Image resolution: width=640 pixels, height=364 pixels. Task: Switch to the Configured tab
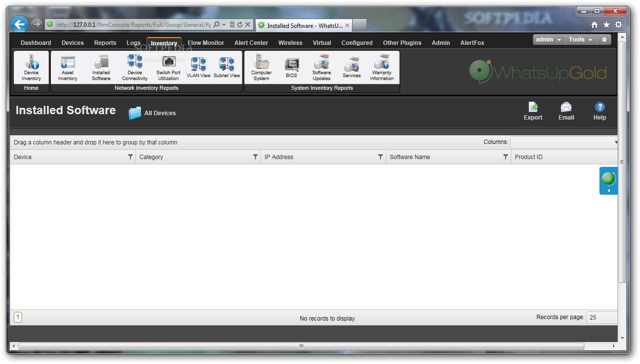pos(357,43)
